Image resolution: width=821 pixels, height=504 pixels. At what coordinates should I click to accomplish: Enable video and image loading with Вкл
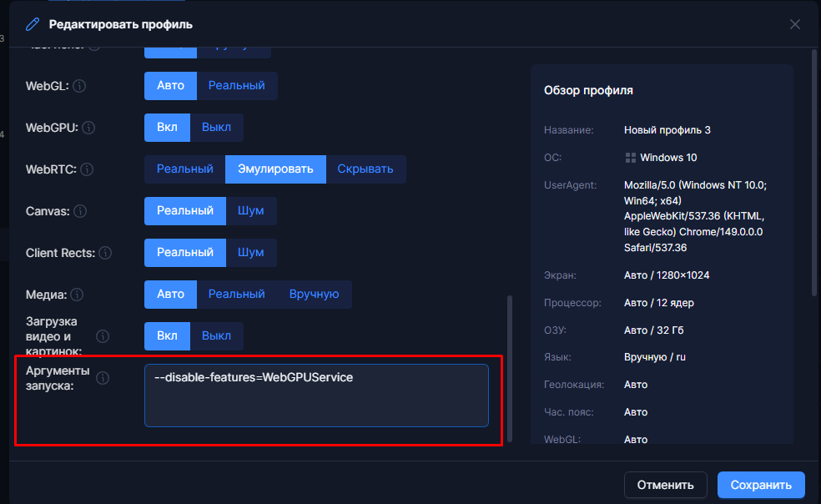pyautogui.click(x=167, y=335)
